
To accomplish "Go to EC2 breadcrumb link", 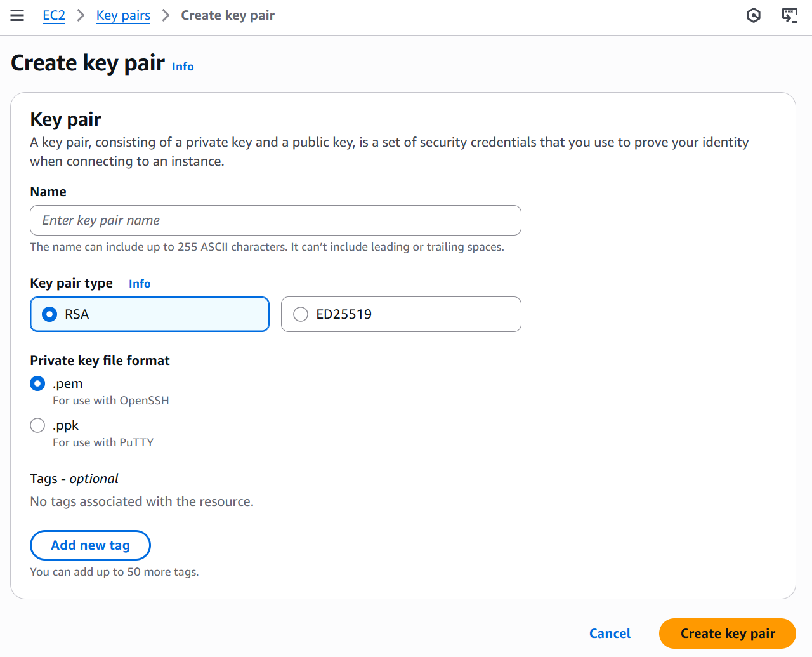I will [54, 15].
